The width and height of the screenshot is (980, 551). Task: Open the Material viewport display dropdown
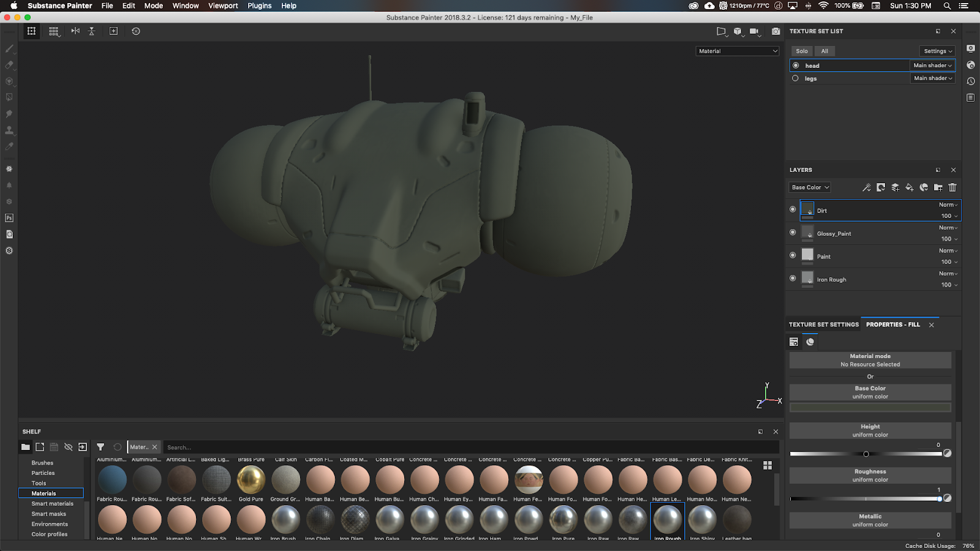coord(737,51)
